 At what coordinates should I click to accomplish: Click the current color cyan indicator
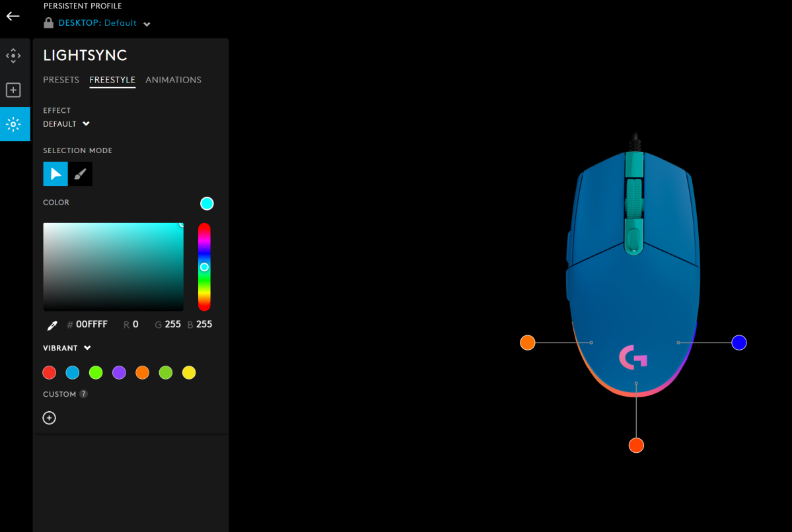coord(207,203)
